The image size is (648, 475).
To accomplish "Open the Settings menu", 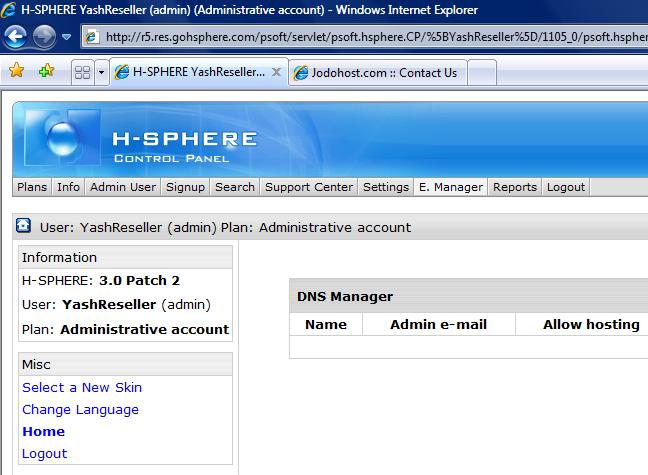I will 386,187.
